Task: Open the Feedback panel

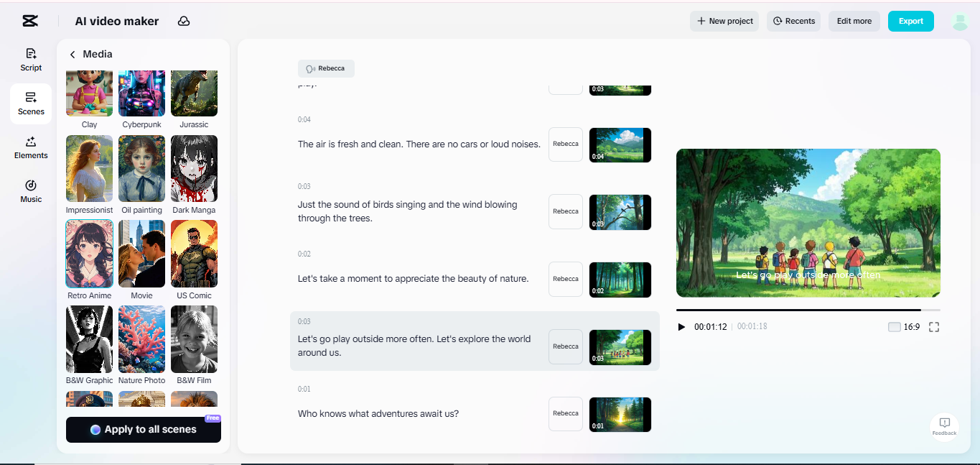Action: tap(943, 425)
